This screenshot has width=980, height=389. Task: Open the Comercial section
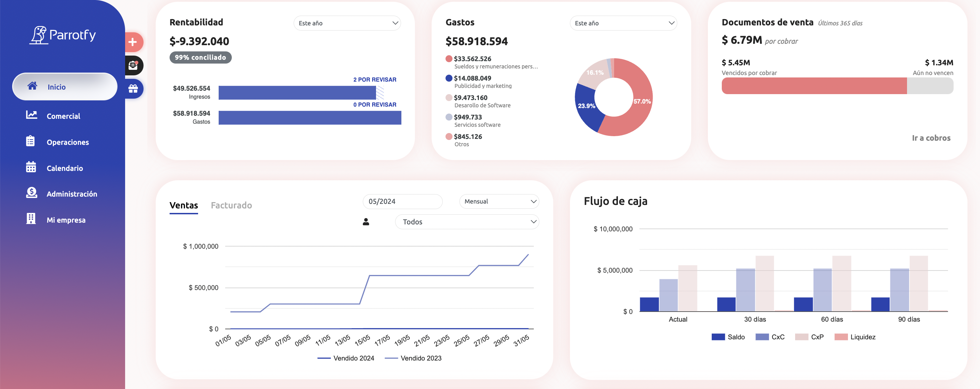[x=63, y=116]
